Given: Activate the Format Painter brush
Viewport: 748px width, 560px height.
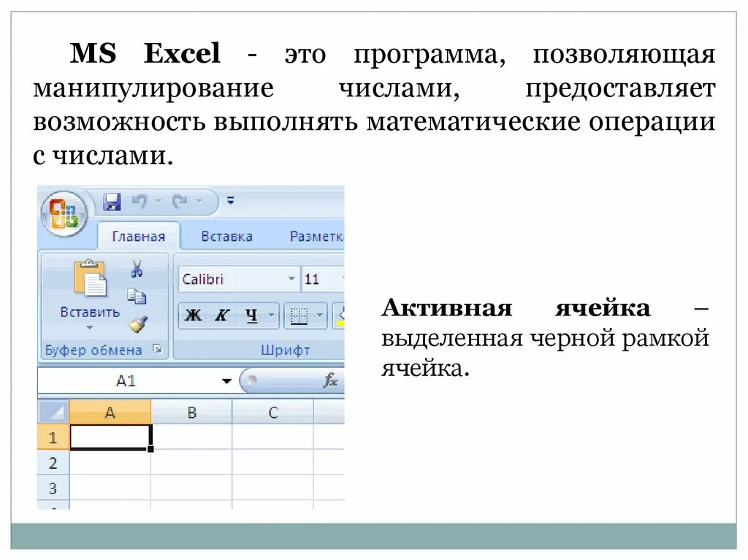Looking at the screenshot, I should [x=137, y=325].
